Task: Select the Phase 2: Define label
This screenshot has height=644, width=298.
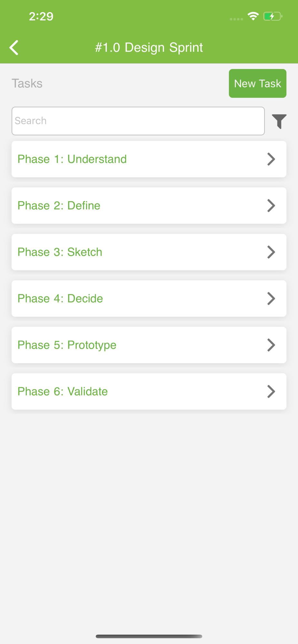Action: point(59,205)
